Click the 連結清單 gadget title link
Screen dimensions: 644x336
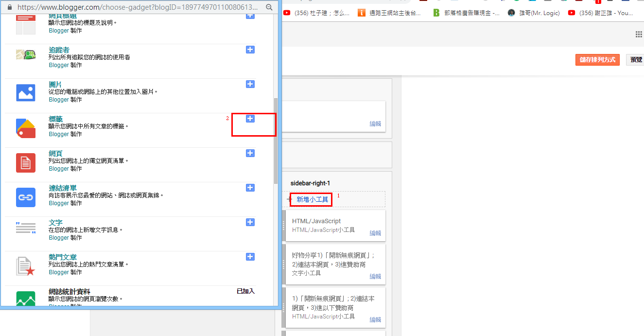click(x=63, y=188)
